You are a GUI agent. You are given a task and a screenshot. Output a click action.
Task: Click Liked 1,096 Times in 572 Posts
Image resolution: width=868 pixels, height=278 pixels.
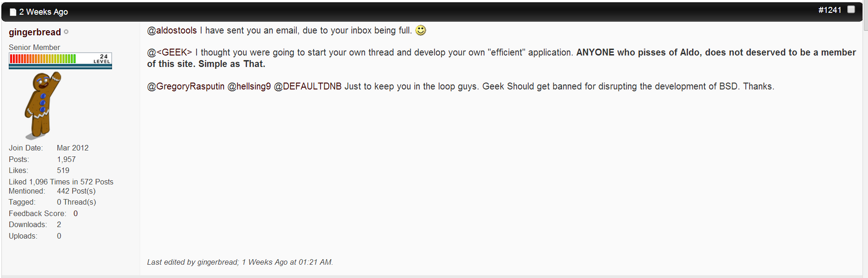pyautogui.click(x=61, y=182)
